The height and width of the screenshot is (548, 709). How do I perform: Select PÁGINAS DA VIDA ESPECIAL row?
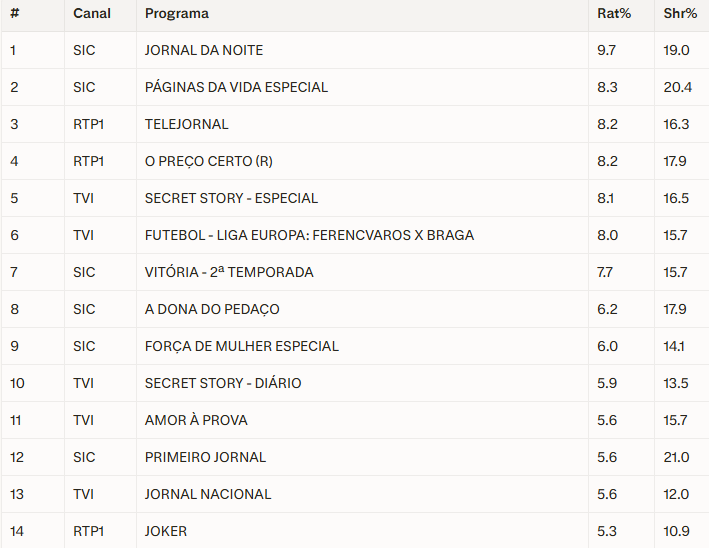236,87
